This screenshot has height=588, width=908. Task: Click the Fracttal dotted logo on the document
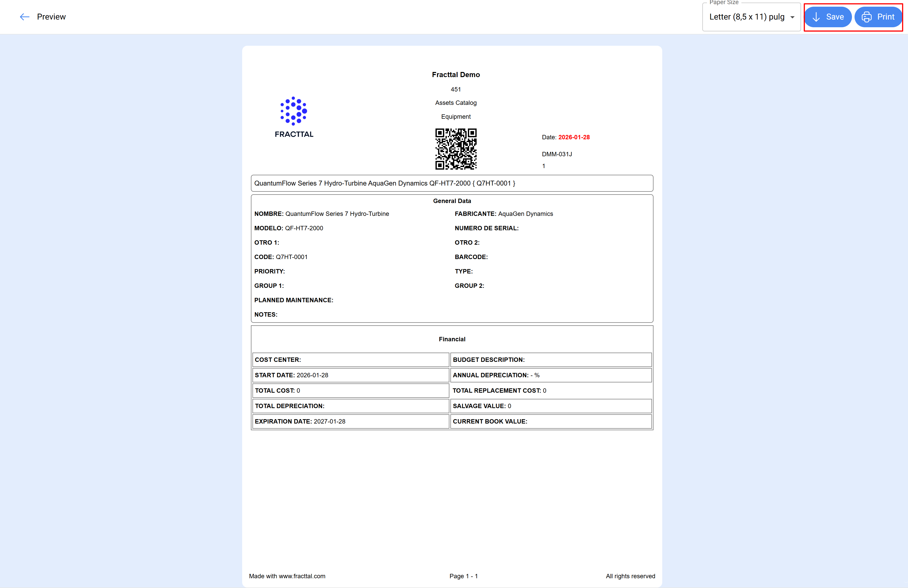pos(293,111)
